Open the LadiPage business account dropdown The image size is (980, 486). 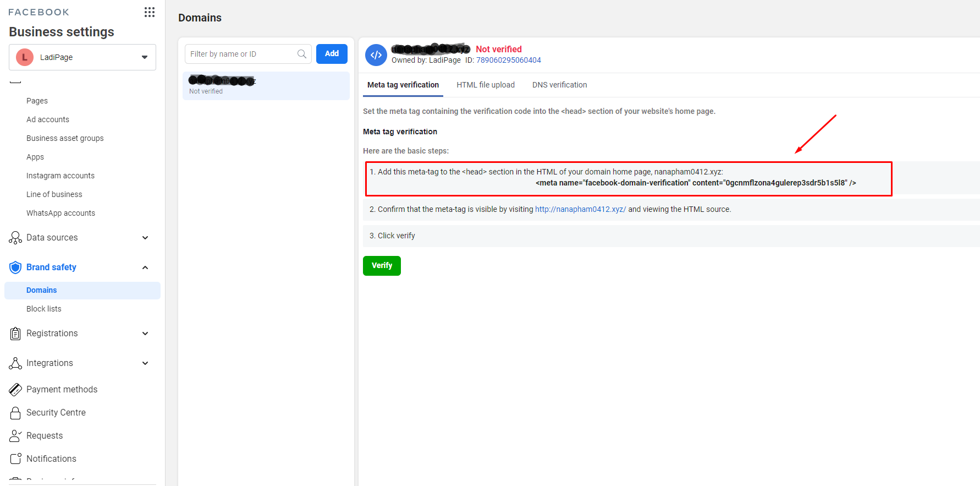[x=82, y=57]
